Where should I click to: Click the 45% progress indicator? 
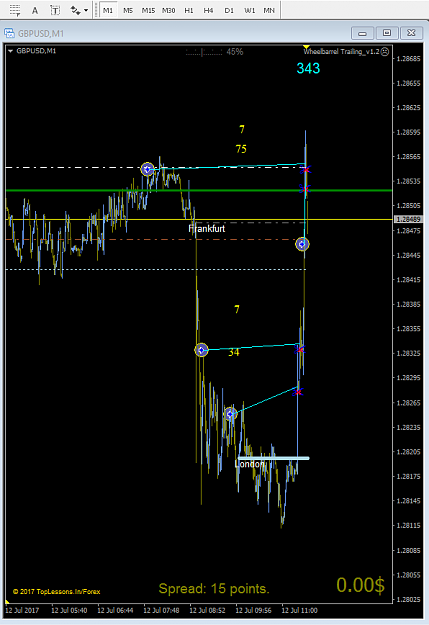(235, 52)
